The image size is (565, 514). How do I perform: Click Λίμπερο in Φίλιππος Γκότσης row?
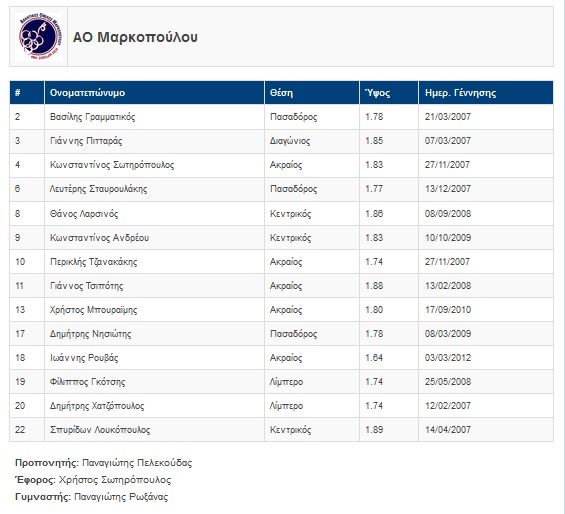pos(286,382)
